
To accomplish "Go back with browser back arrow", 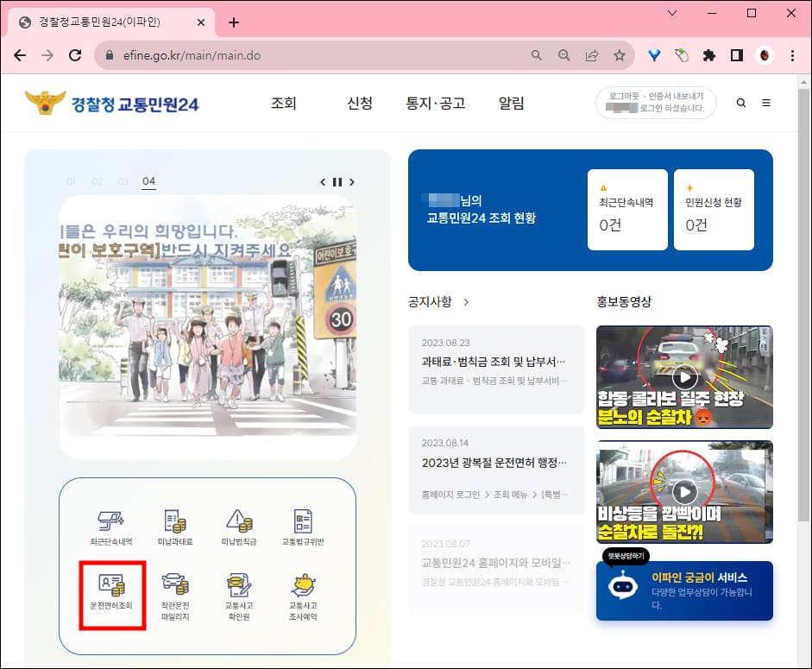I will (x=20, y=55).
